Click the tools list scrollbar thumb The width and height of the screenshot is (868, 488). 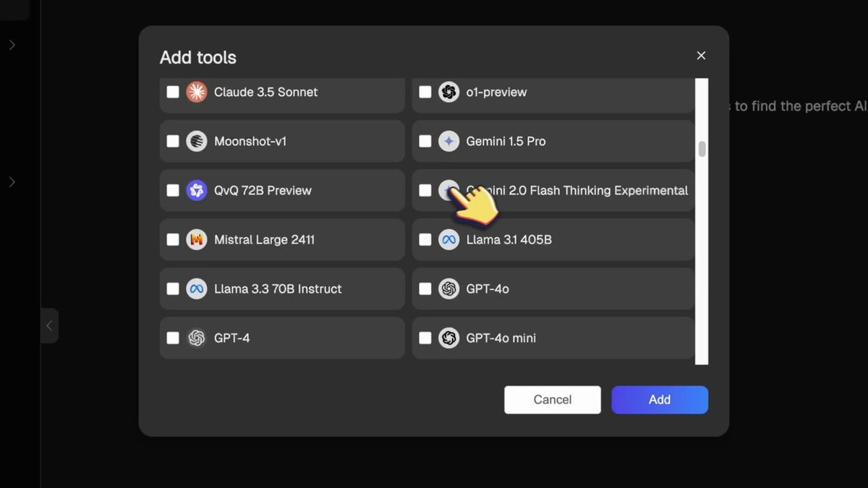(x=702, y=149)
